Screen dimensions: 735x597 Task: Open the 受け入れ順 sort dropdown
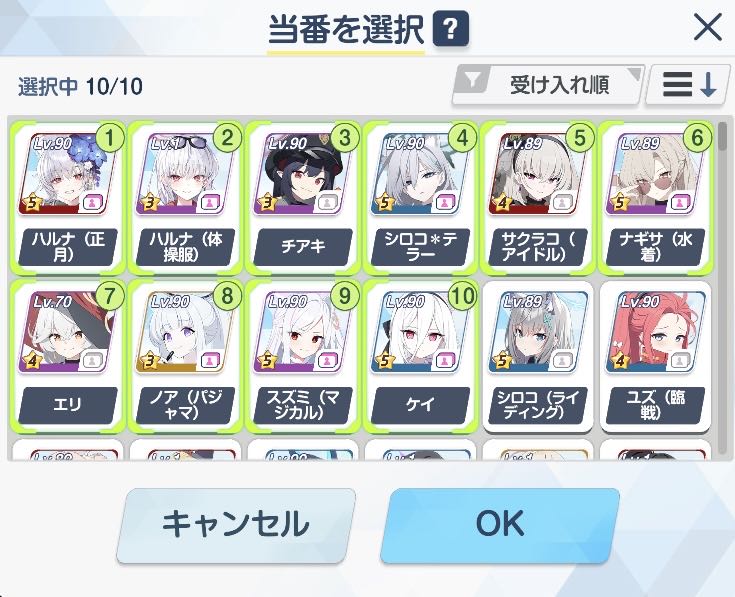(547, 84)
